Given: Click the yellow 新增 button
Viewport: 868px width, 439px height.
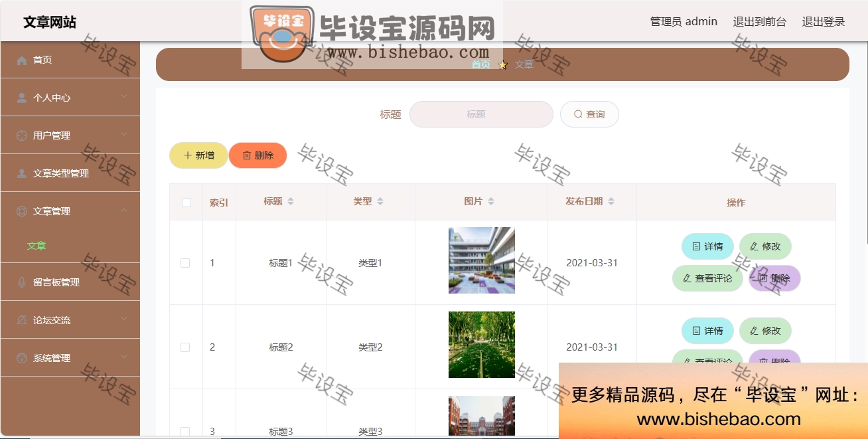Looking at the screenshot, I should (x=198, y=155).
